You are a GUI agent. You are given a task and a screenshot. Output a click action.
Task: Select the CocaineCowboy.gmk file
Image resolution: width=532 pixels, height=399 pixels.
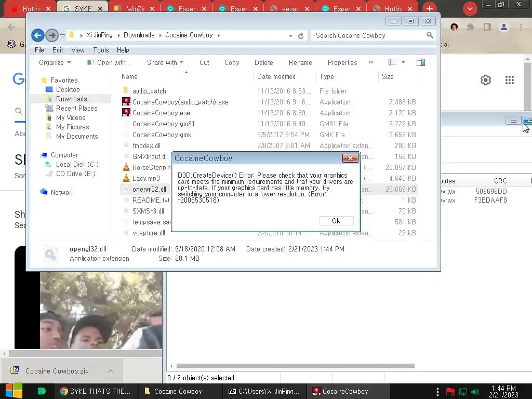[x=162, y=135]
